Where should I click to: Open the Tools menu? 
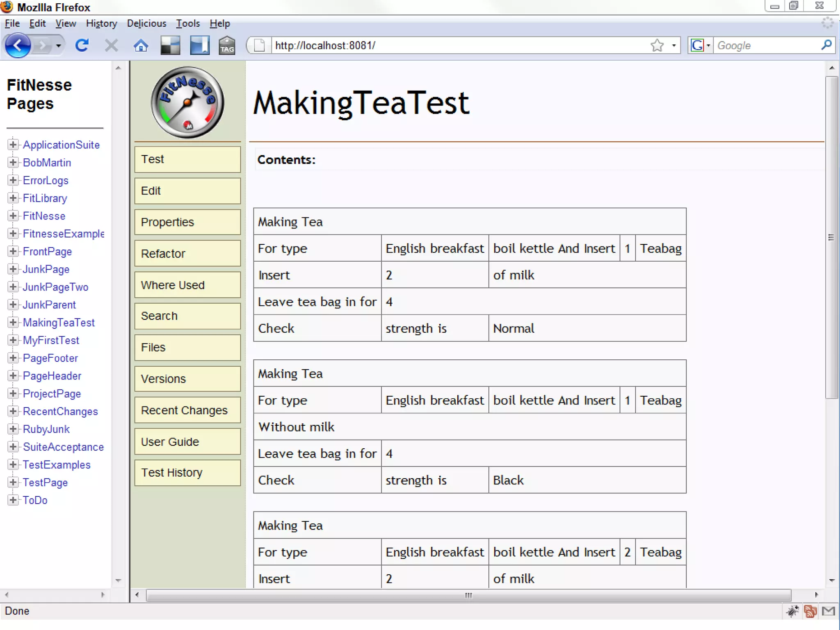pyautogui.click(x=188, y=23)
